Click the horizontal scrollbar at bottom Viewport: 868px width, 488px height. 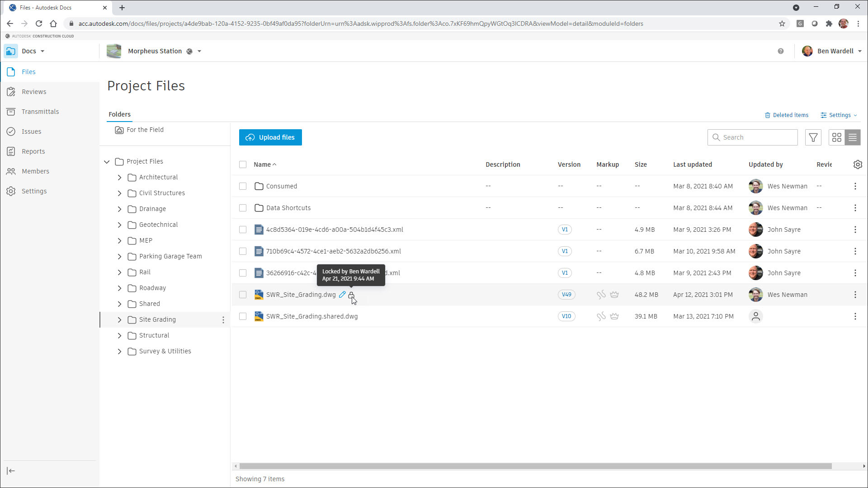coord(535,466)
